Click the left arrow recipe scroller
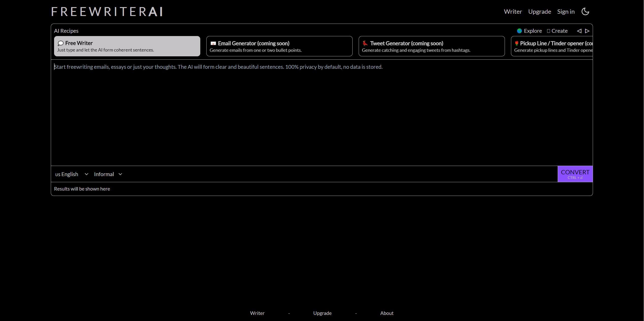Screen dimensions: 644x321 pyautogui.click(x=579, y=31)
